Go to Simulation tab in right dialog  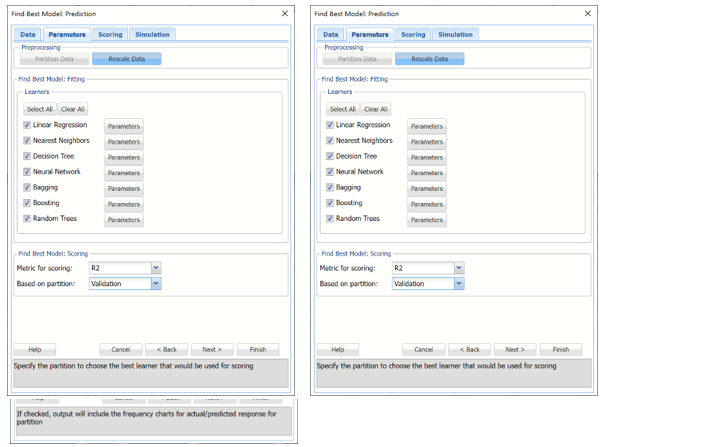tap(455, 34)
